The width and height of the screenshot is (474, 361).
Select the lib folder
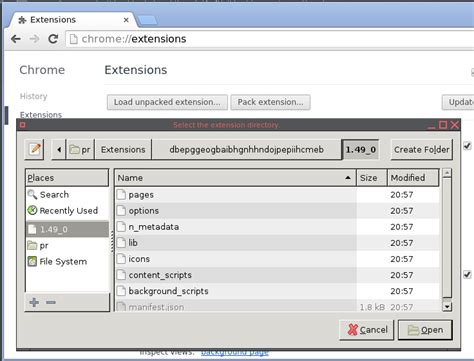[x=277, y=243]
